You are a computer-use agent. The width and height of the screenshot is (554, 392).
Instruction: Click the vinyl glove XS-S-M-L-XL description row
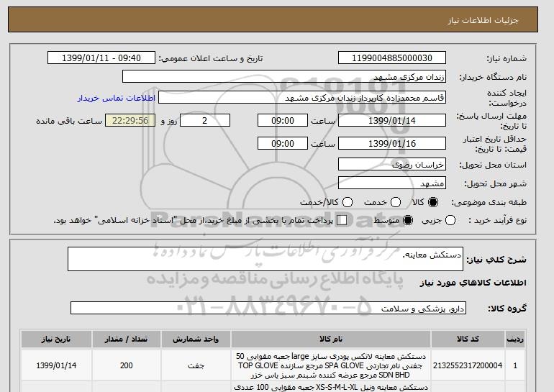pos(331,387)
